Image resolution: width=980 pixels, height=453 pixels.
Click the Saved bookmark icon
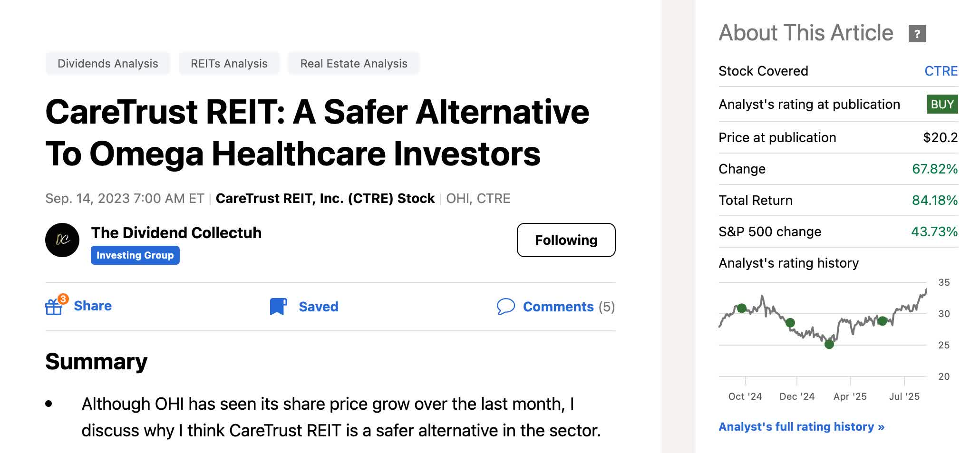point(278,307)
